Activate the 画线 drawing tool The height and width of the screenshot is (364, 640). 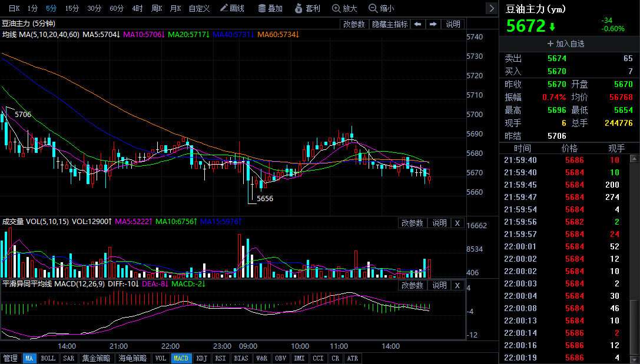[232, 8]
